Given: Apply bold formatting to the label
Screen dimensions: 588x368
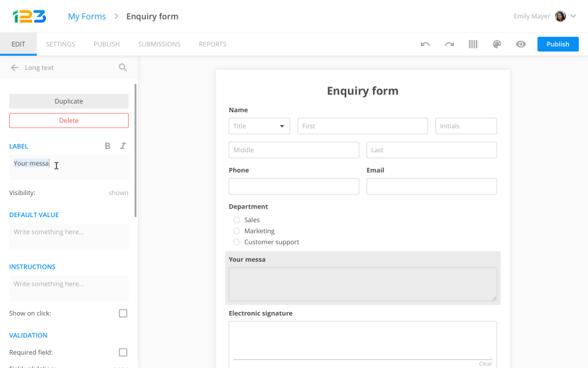Looking at the screenshot, I should pyautogui.click(x=107, y=146).
